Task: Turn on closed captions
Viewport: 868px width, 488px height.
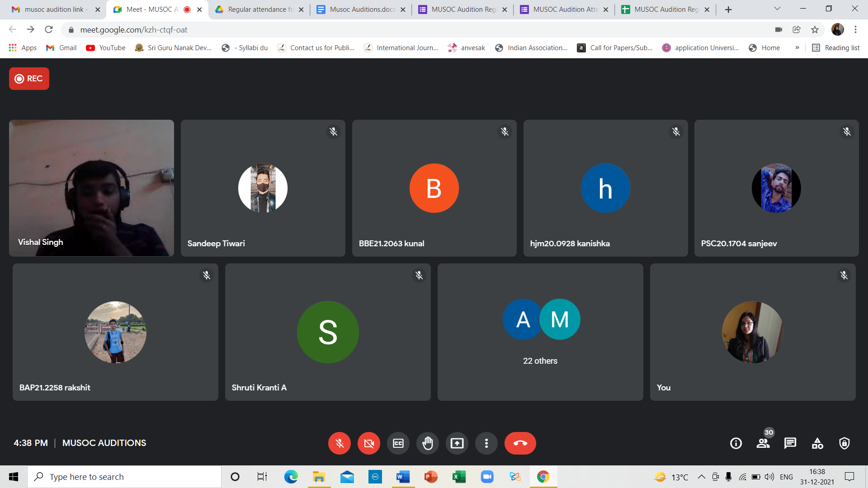Action: (x=398, y=443)
